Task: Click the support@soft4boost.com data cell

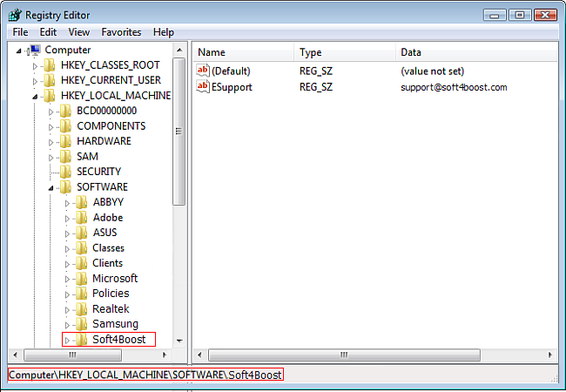Action: tap(454, 87)
